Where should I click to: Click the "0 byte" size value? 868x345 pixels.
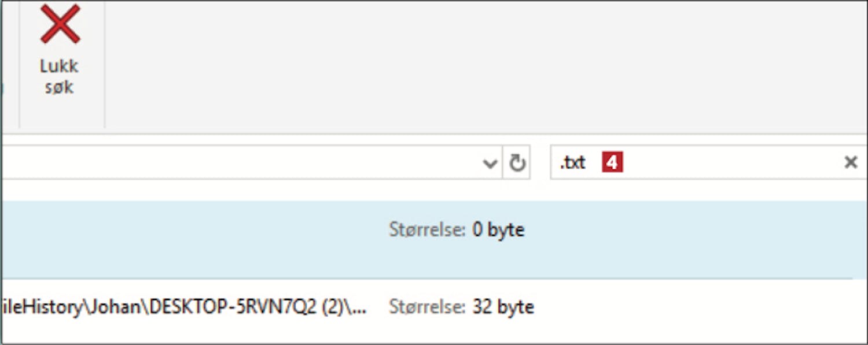coord(498,230)
